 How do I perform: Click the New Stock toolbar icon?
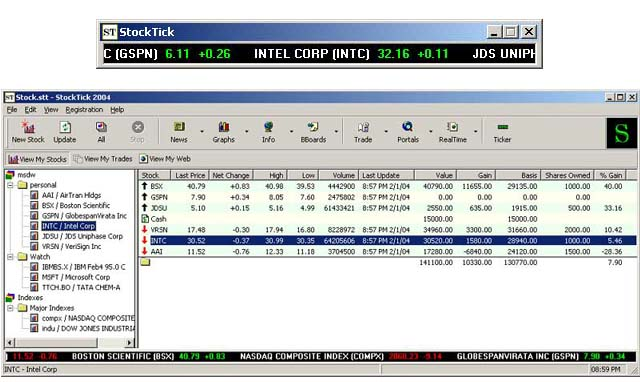click(28, 127)
